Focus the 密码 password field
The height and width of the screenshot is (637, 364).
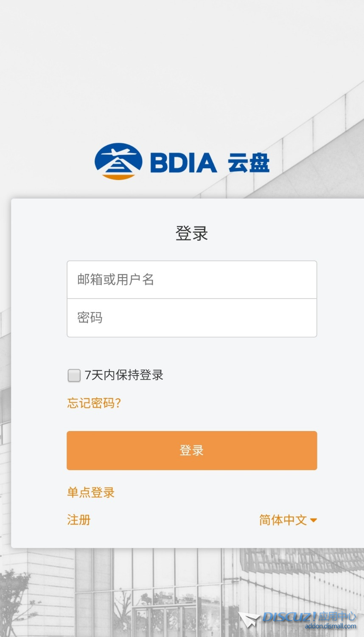[x=192, y=318]
